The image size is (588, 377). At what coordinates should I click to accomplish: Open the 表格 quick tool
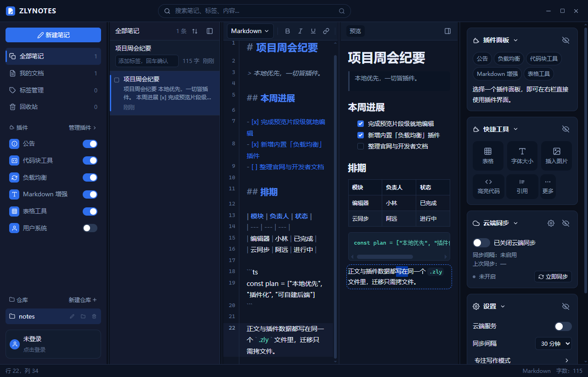click(488, 156)
